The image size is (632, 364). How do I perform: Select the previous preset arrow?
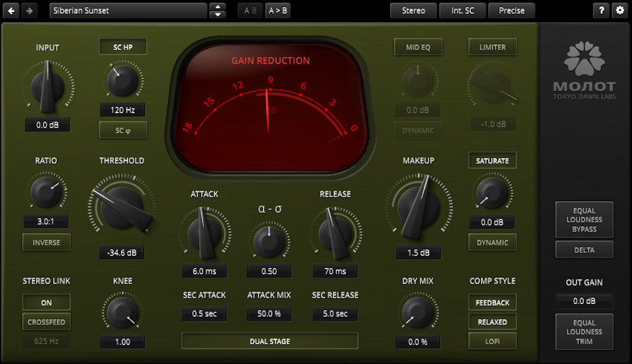tap(10, 10)
